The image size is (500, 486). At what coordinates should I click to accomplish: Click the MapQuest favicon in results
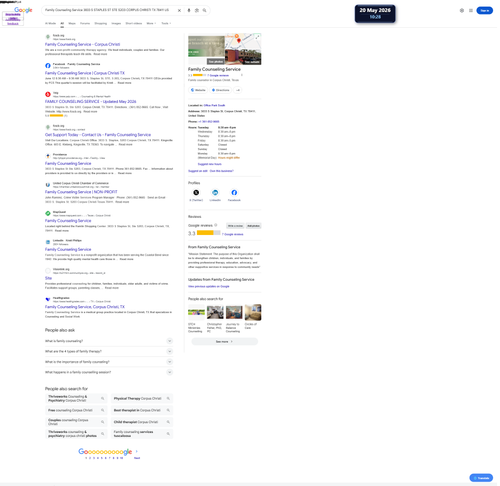48,213
